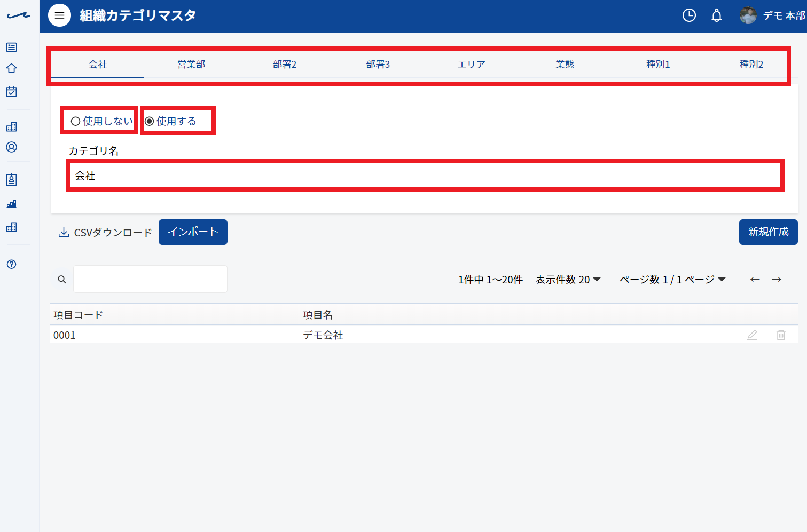Open the user circle icon in sidebar
Image resolution: width=807 pixels, height=532 pixels.
click(11, 147)
